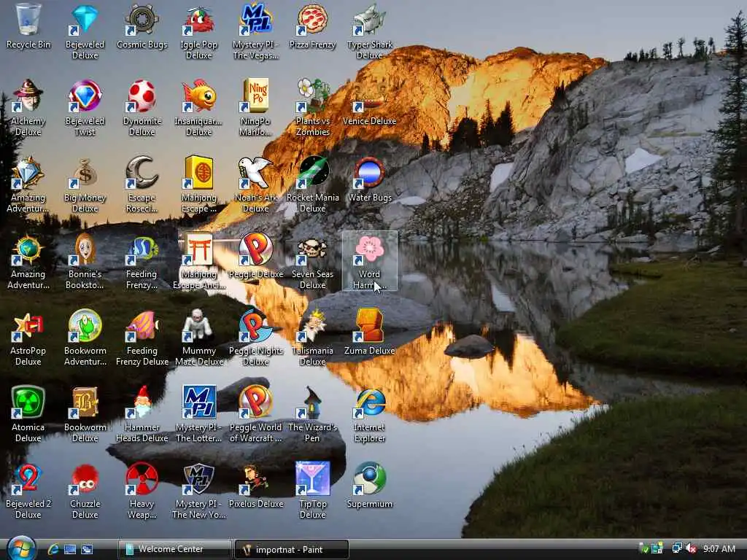Launch Talismania Deluxe shortcut

[x=312, y=338]
